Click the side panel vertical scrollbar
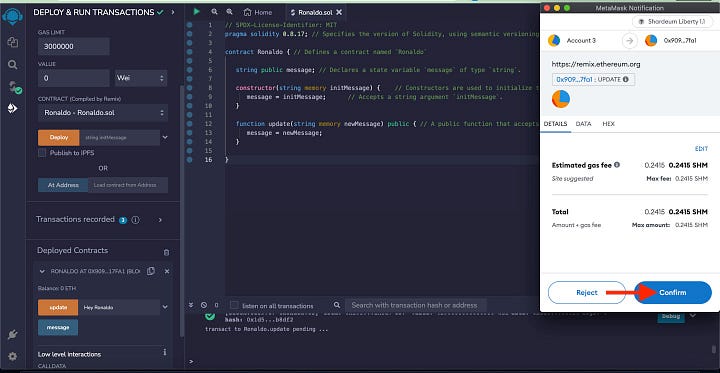 [x=182, y=211]
